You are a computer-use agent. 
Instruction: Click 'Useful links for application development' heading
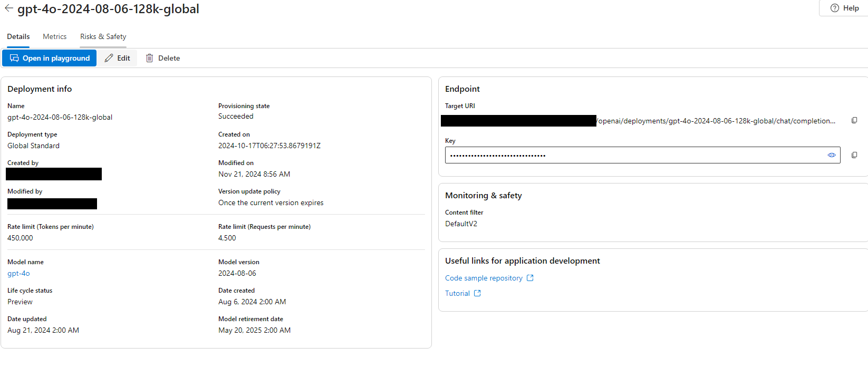[x=523, y=261]
